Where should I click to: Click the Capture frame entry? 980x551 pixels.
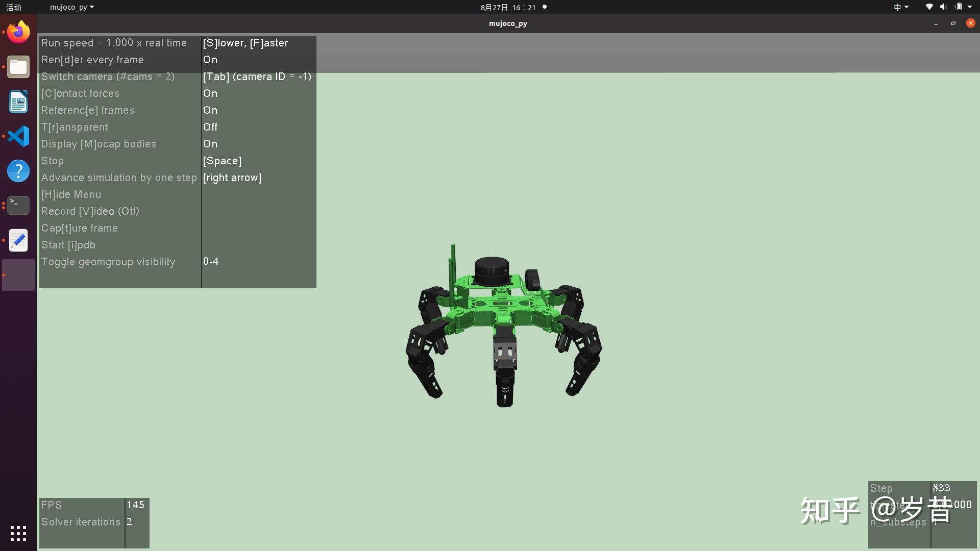point(79,228)
